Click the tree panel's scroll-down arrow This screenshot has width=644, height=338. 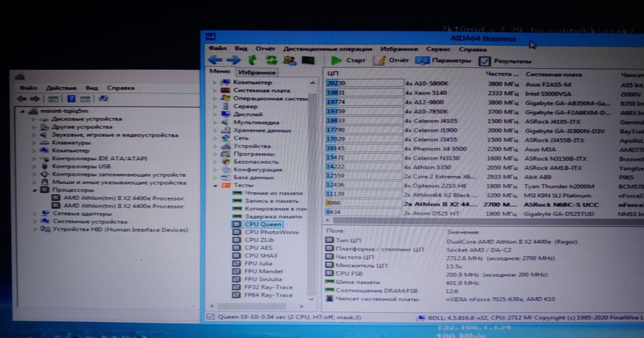[x=311, y=300]
